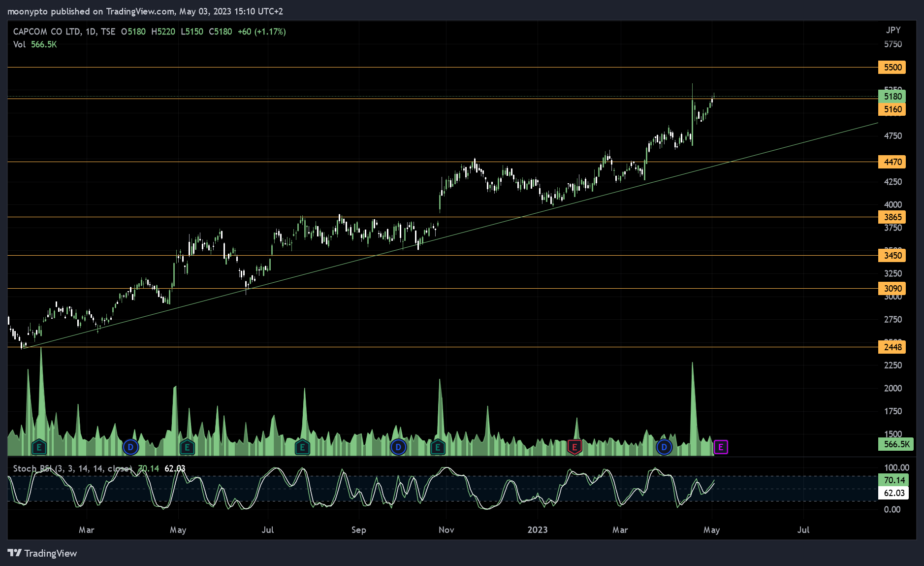Click the 70.14 Stoch RSI value label

point(893,480)
